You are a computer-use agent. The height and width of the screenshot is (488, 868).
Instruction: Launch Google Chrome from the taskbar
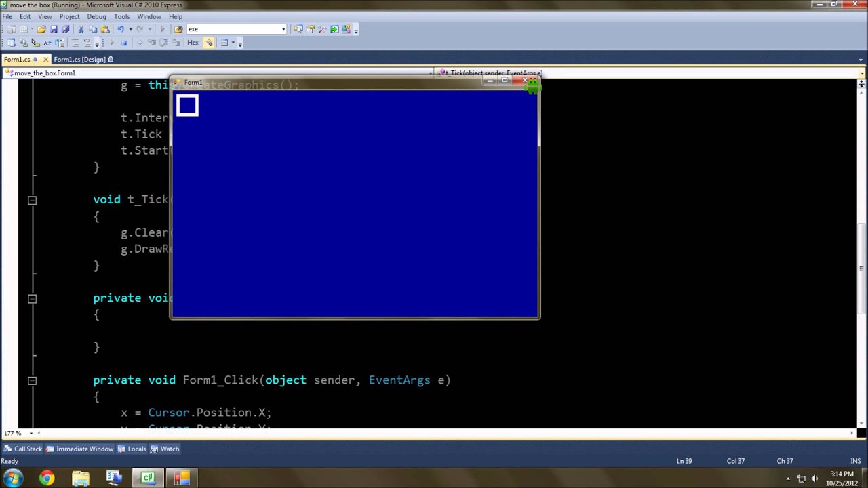(46, 479)
